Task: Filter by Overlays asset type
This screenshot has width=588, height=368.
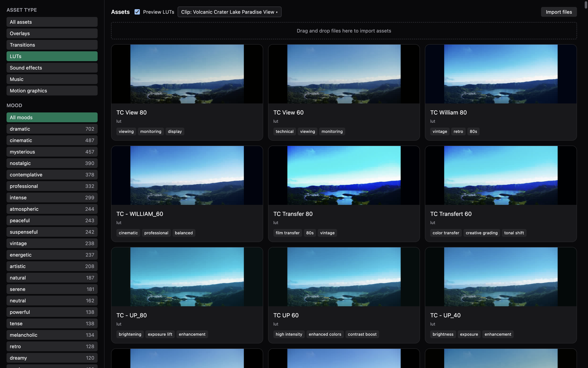Action: point(52,33)
